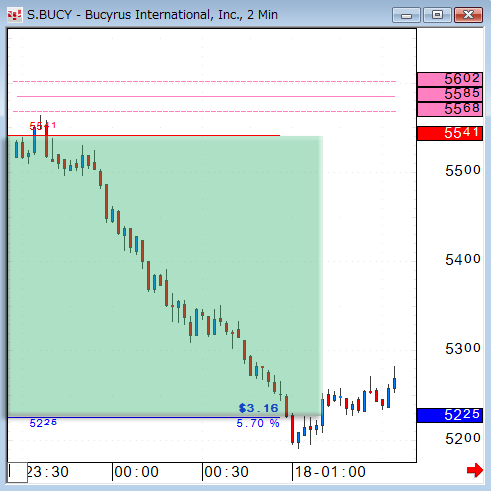Click the 00:00 time axis label
The height and width of the screenshot is (491, 491).
pyautogui.click(x=136, y=472)
